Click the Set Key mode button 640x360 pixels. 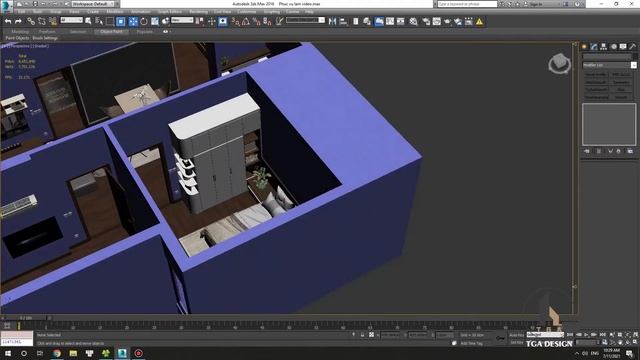coord(517,342)
